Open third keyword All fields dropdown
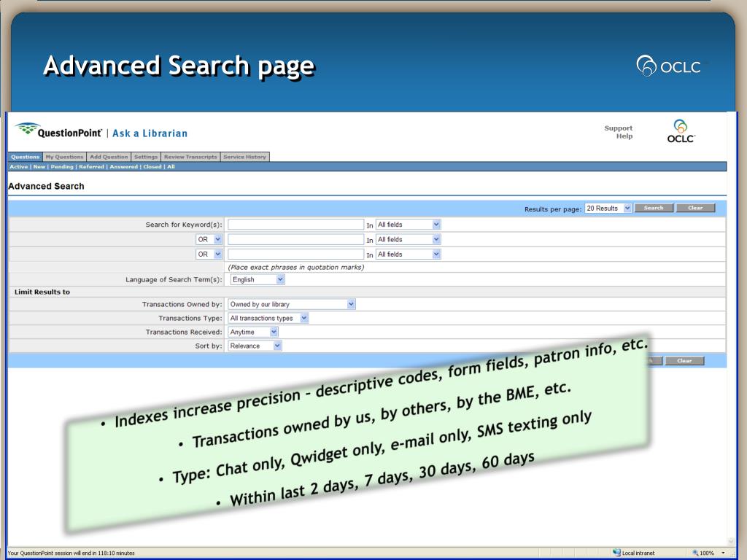The image size is (747, 560). click(x=409, y=254)
